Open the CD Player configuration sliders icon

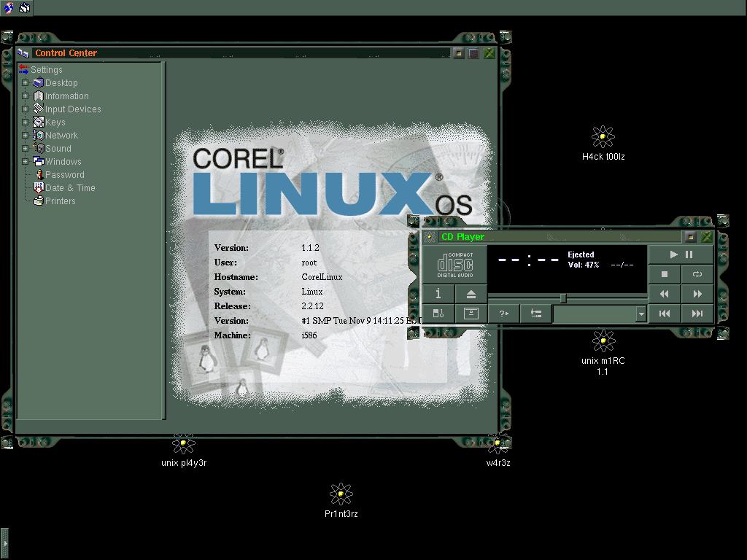536,314
